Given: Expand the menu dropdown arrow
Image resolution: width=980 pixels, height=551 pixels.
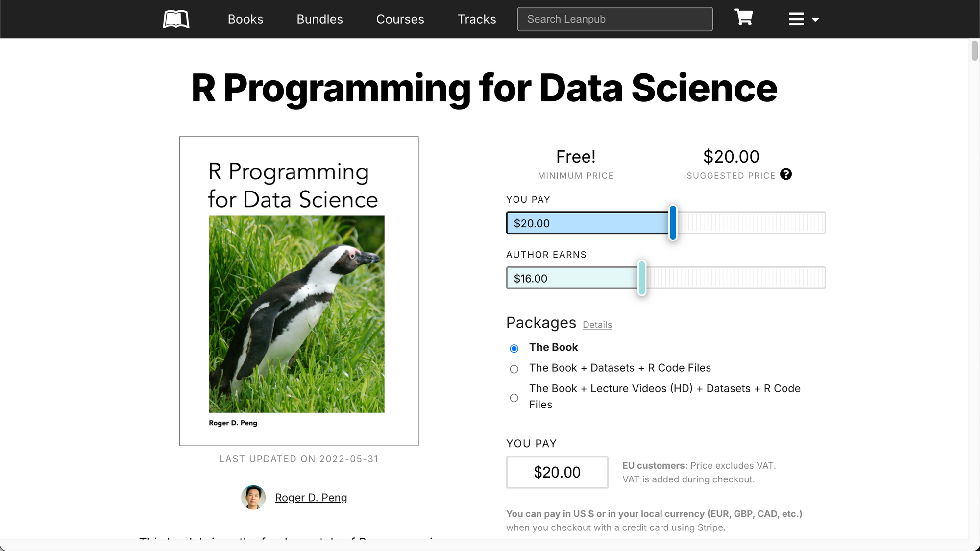Looking at the screenshot, I should (x=815, y=20).
